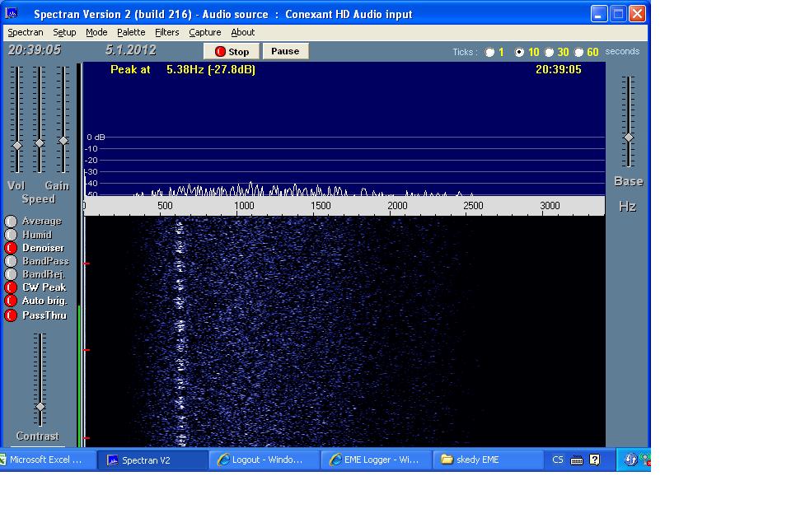Select the 60 seconds ticks option
Screen dimensions: 796x532
click(x=579, y=52)
